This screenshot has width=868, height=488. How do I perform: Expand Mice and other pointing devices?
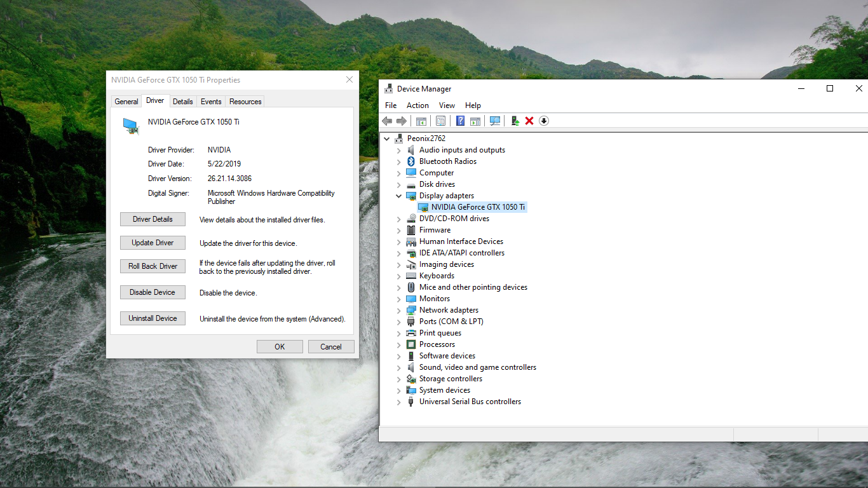click(x=399, y=287)
